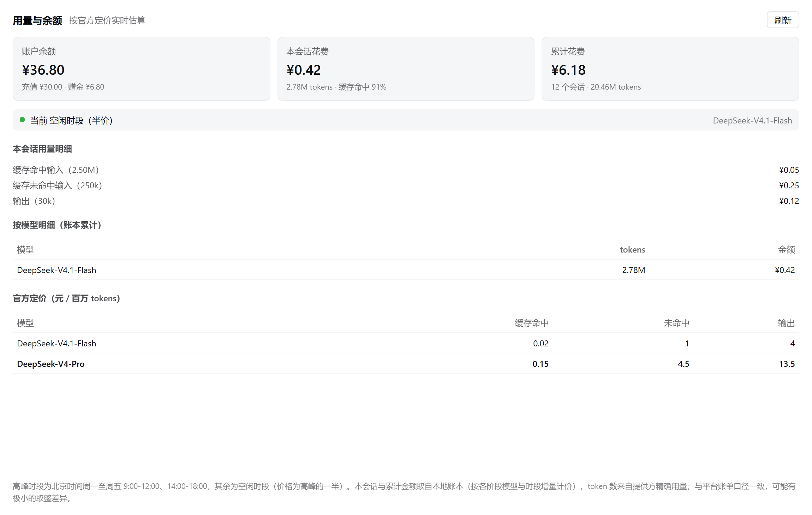Click the 金额 column header
This screenshot has width=812, height=515.
click(x=786, y=250)
